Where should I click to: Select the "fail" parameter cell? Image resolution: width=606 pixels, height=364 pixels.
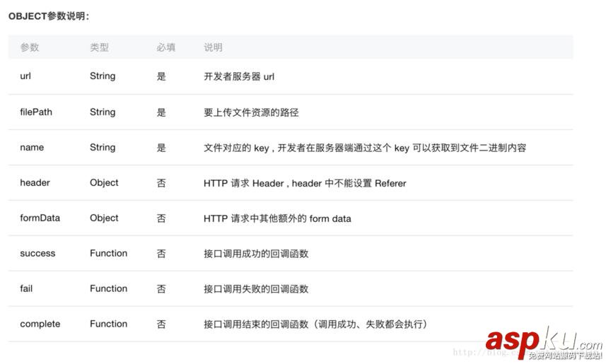coord(26,288)
